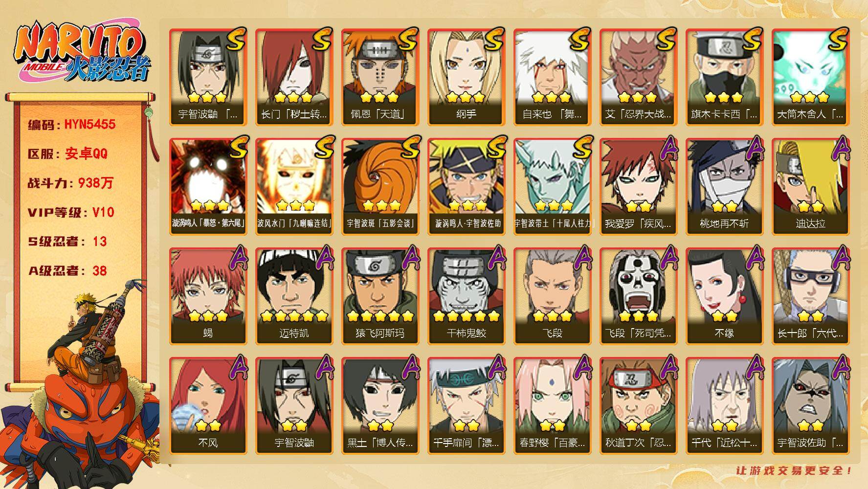Viewport: 868px width, 489px height.
Task: Click the S rank badge on 纲手
Action: [x=493, y=40]
